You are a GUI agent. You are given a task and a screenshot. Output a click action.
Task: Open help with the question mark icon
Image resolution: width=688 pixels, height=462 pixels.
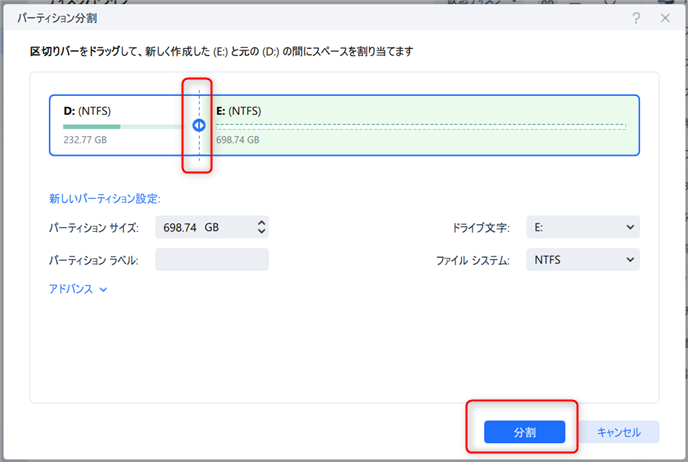pos(636,18)
